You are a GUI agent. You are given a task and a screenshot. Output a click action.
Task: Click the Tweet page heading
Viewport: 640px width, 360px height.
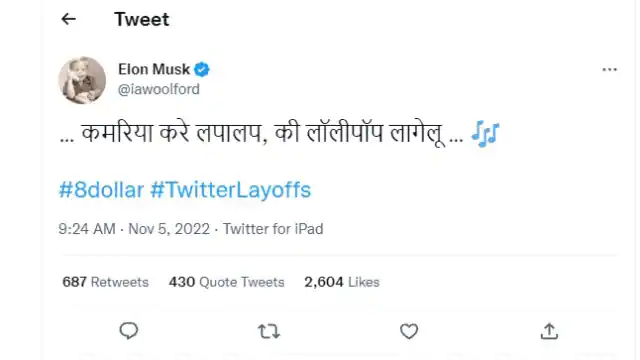[142, 19]
